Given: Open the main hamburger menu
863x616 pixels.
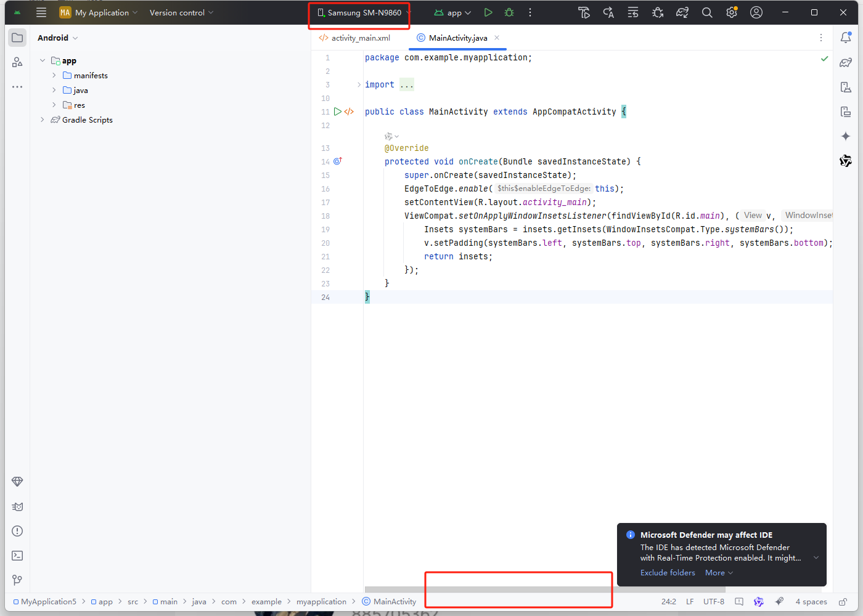Looking at the screenshot, I should (41, 12).
